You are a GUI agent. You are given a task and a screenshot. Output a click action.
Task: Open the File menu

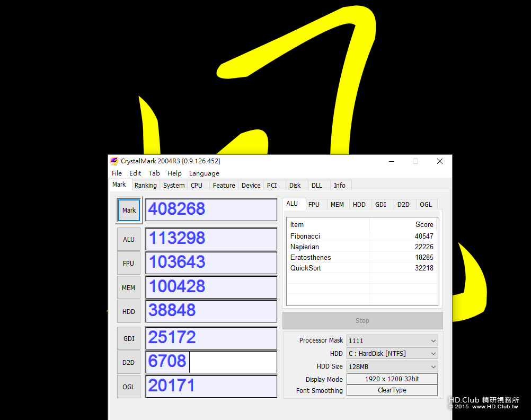[117, 173]
